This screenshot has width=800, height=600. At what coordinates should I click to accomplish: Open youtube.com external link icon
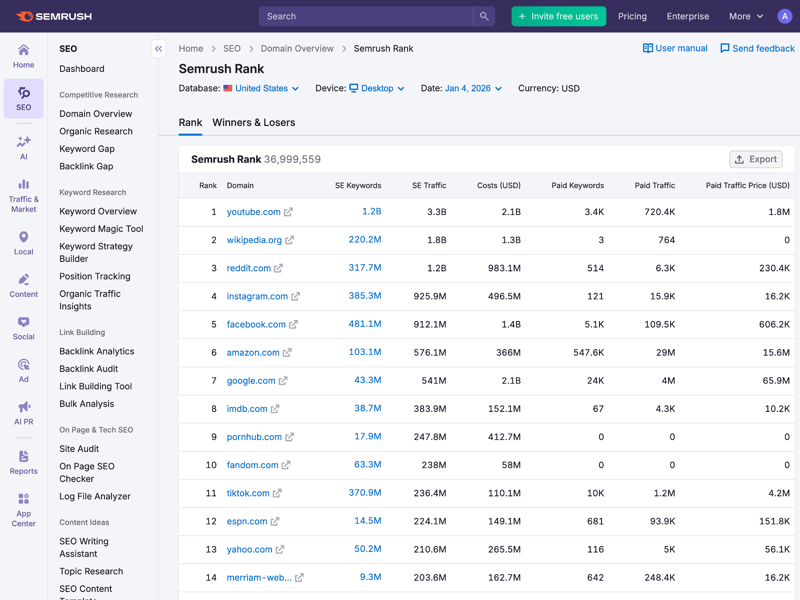pyautogui.click(x=288, y=212)
